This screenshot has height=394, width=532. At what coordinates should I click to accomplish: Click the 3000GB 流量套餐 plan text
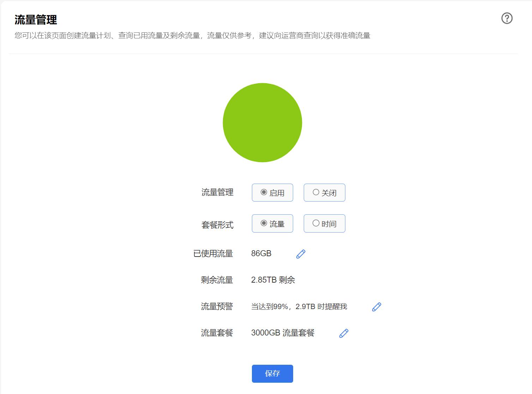pyautogui.click(x=284, y=333)
